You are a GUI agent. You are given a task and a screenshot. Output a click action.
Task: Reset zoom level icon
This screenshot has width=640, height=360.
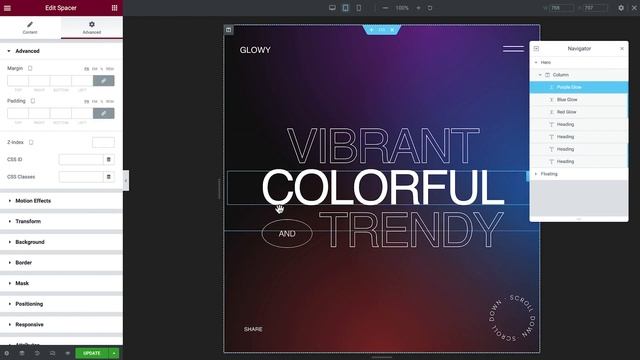[x=430, y=8]
